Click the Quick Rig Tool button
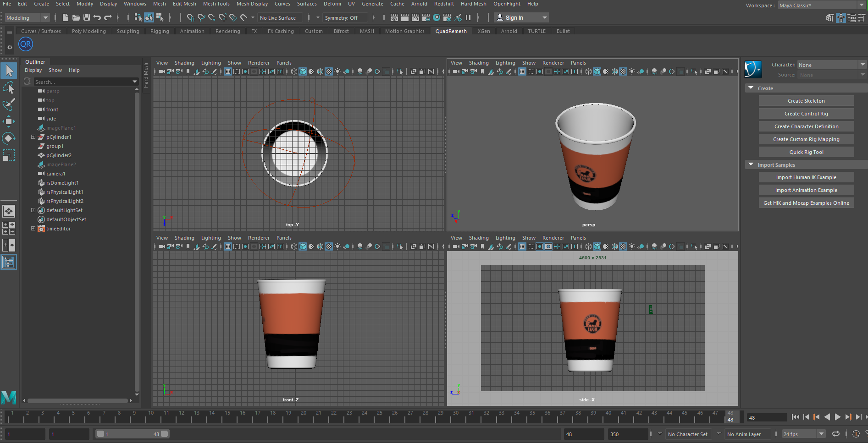The image size is (868, 443). point(806,152)
